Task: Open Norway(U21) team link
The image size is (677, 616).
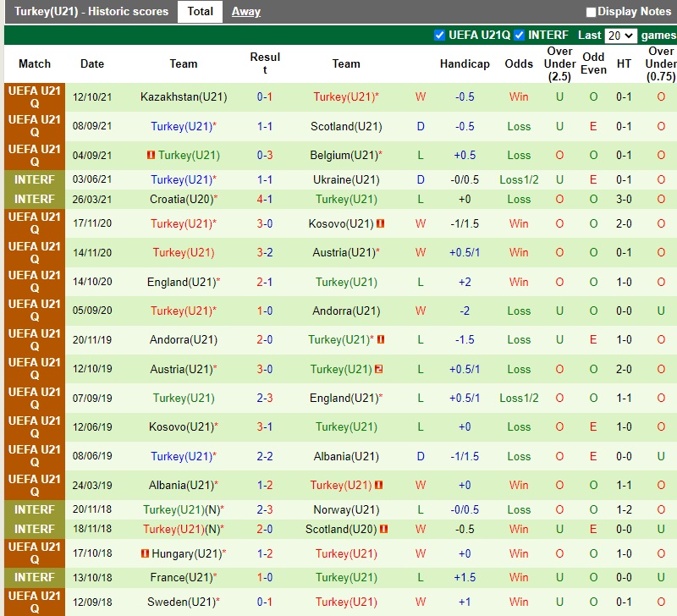Action: (345, 509)
